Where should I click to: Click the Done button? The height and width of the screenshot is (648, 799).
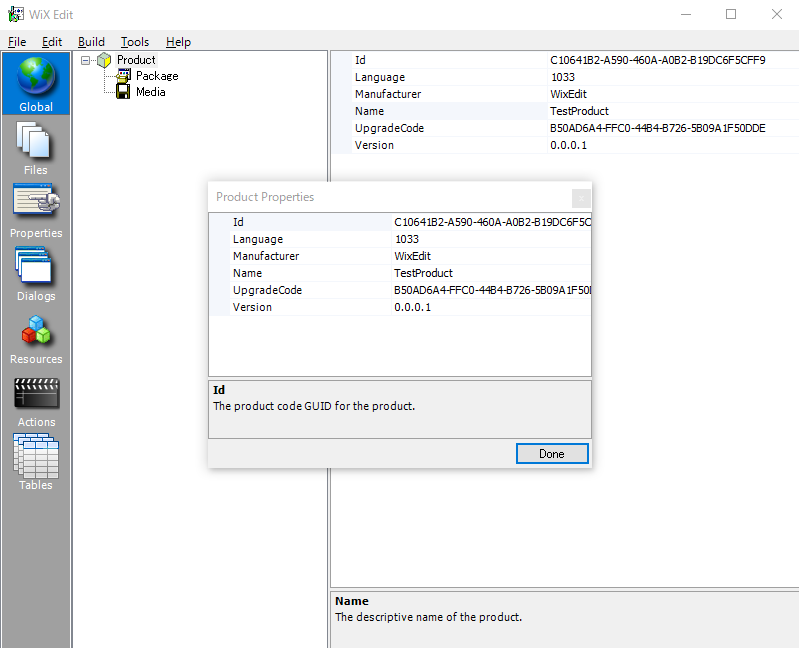552,453
